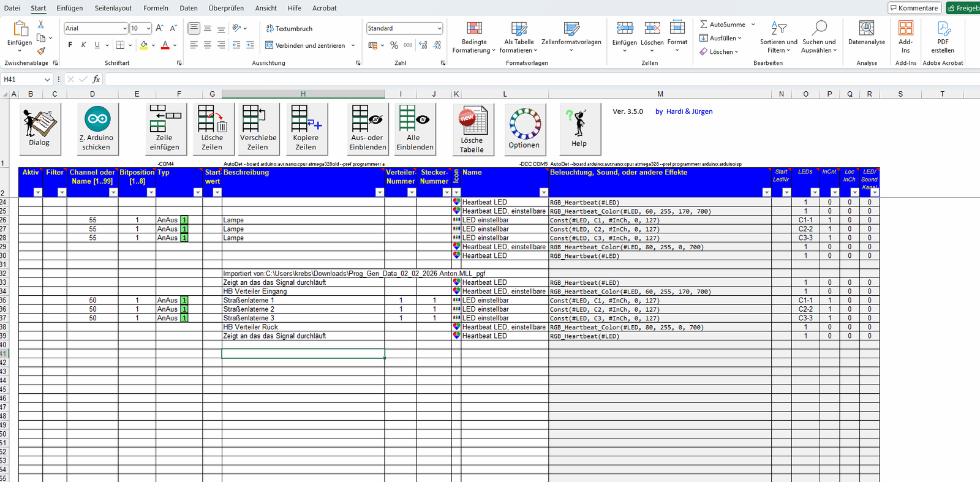The image size is (980, 482).
Task: Open the Aktiv column filter dropdown
Action: (37, 192)
